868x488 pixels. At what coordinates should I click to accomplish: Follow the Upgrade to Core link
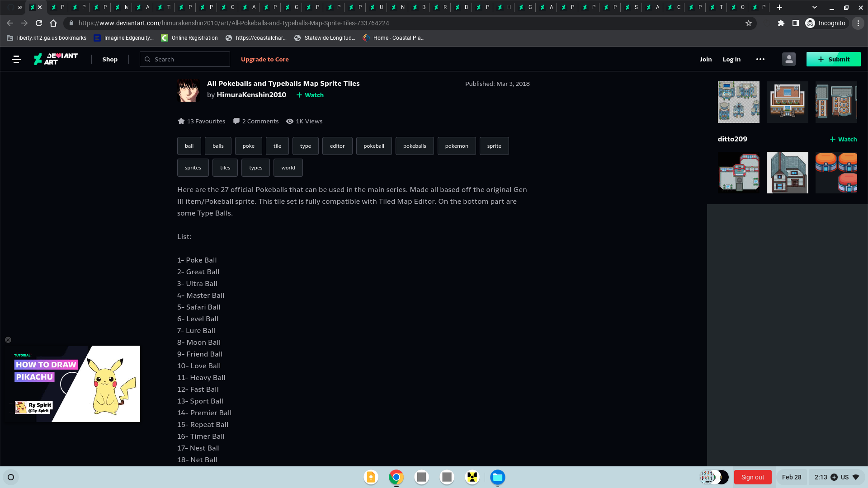click(x=264, y=59)
